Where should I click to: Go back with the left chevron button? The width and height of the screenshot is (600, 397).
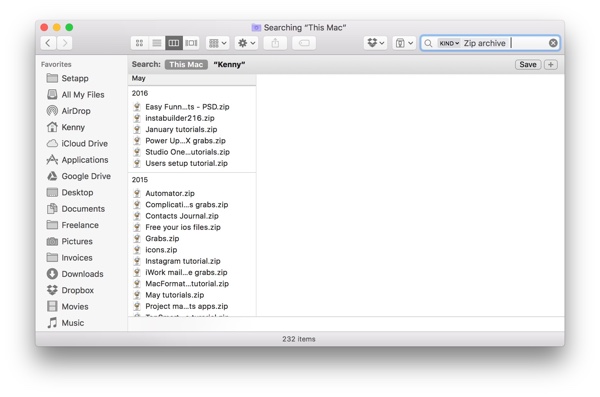[x=48, y=43]
